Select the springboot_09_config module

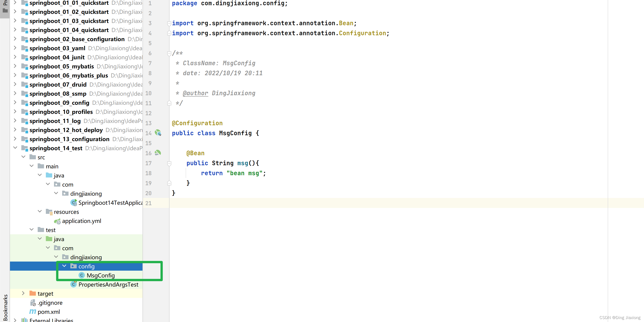(59, 103)
